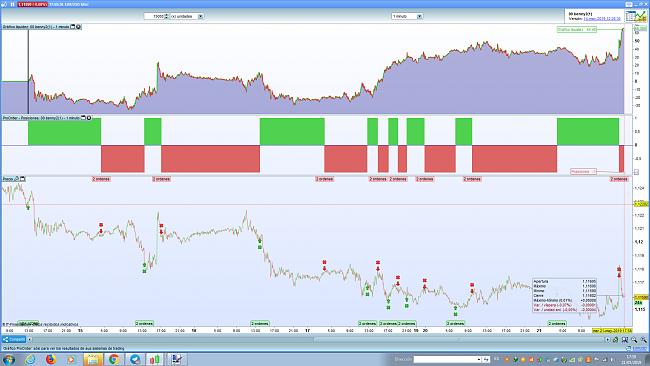Click the chart report thumbnail icon in the top right
The width and height of the screenshot is (650, 366).
pos(636,16)
